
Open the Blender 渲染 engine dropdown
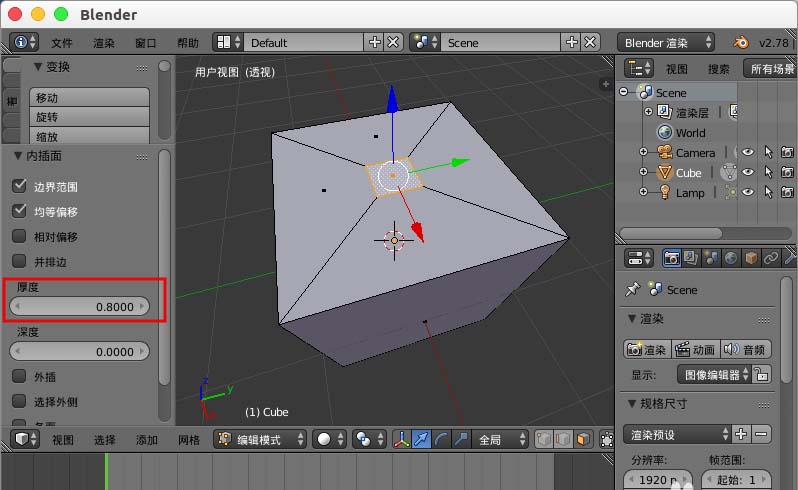[x=667, y=42]
